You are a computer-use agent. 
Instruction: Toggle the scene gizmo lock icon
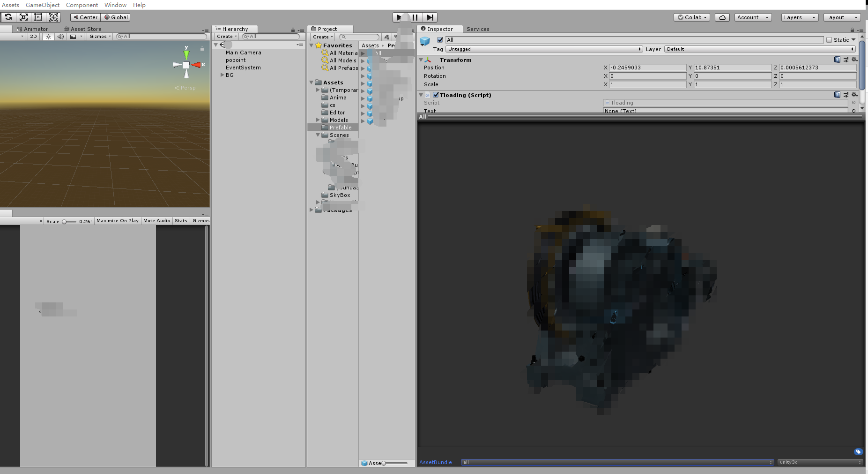coord(202,49)
